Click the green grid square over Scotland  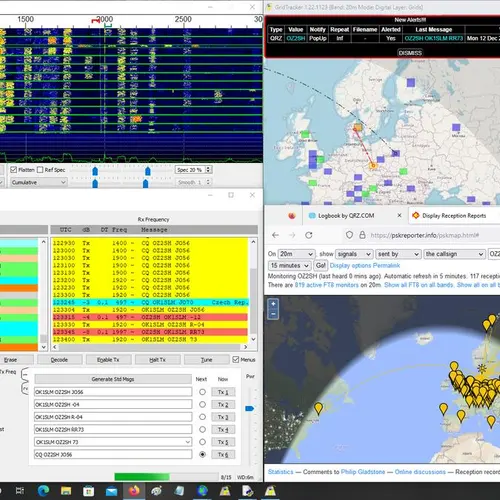pos(305,135)
